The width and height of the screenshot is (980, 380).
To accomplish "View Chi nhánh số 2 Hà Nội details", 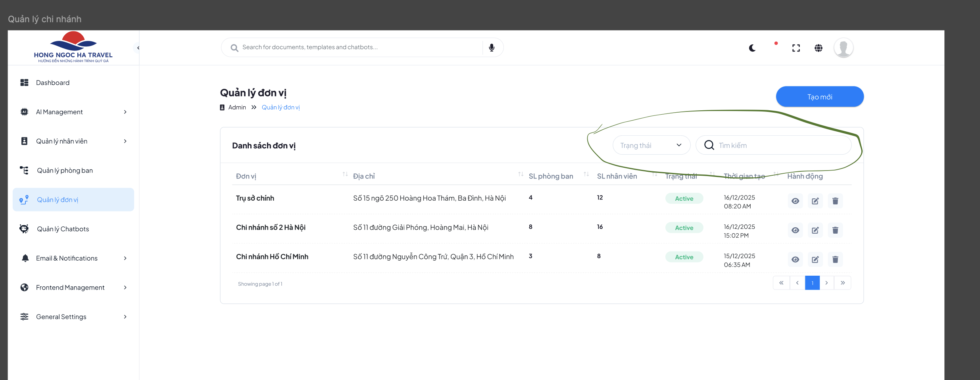I will (x=795, y=230).
